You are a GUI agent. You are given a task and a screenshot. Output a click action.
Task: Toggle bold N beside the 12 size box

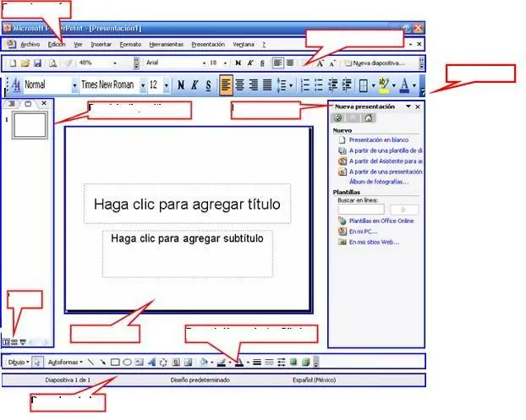pos(181,85)
